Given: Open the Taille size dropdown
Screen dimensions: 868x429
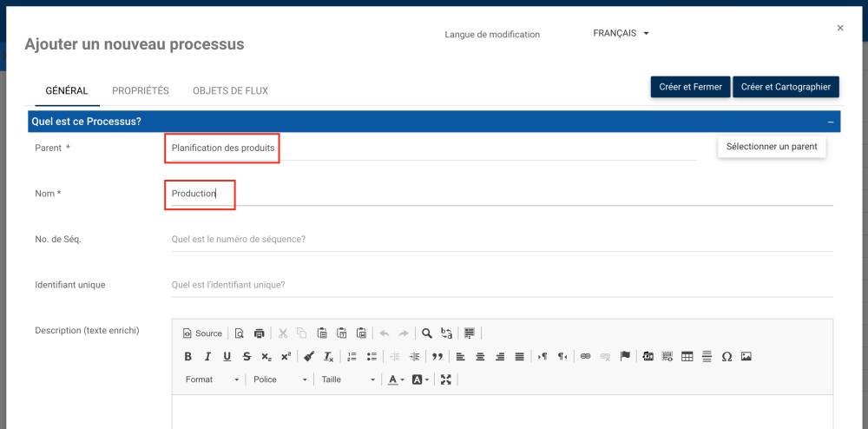Looking at the screenshot, I should click(348, 379).
